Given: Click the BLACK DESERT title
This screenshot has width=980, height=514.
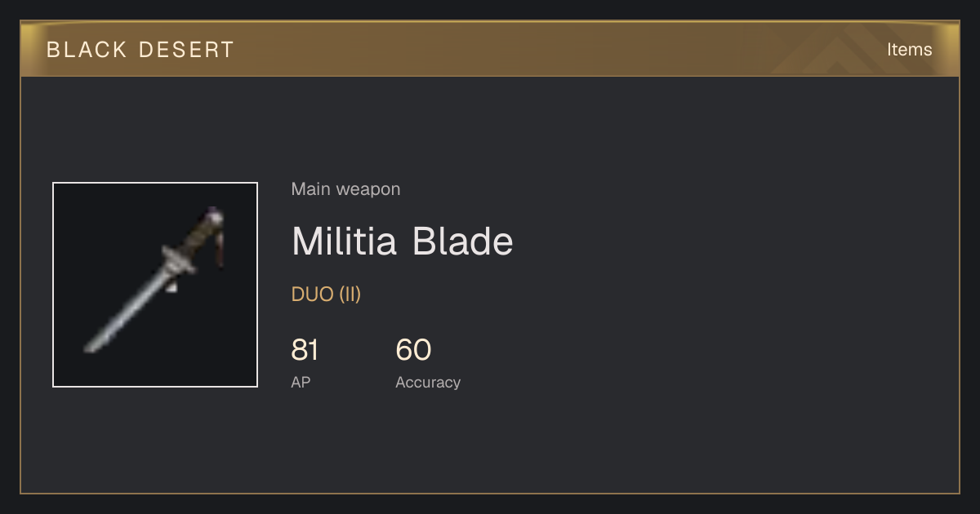Looking at the screenshot, I should pyautogui.click(x=140, y=50).
